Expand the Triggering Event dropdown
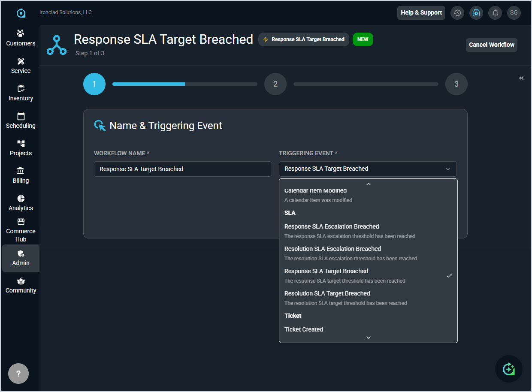This screenshot has width=532, height=392. coord(368,169)
